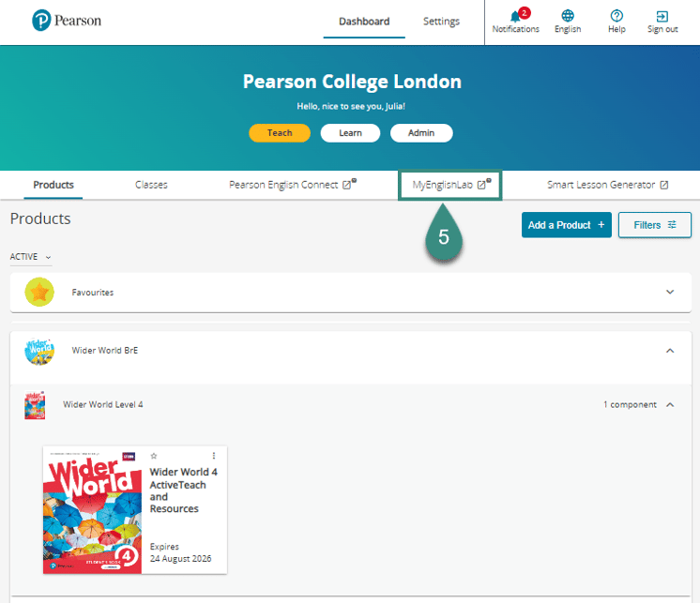The width and height of the screenshot is (700, 603).
Task: Click the Favourites star icon
Action: pyautogui.click(x=39, y=293)
